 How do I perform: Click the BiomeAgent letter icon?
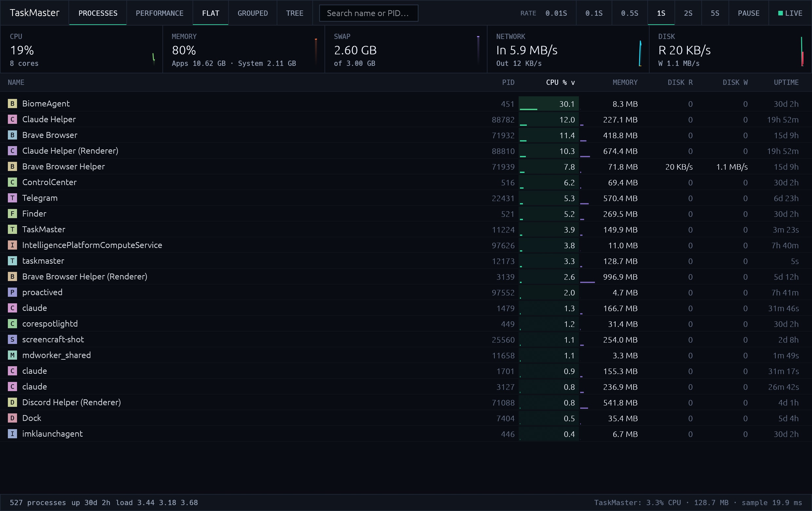[12, 104]
